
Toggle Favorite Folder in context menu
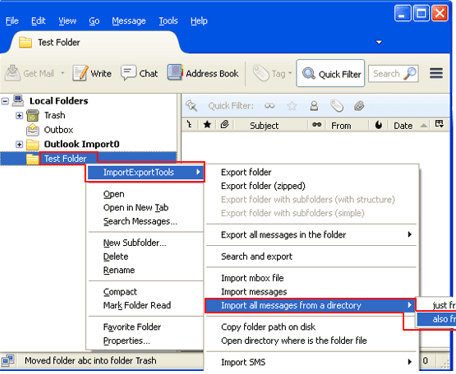point(132,327)
